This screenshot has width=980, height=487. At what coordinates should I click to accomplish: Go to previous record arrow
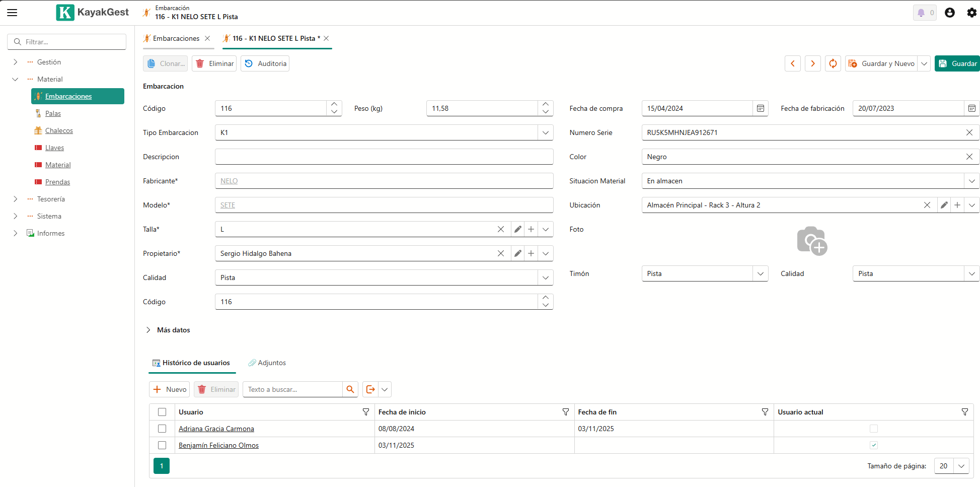coord(792,63)
